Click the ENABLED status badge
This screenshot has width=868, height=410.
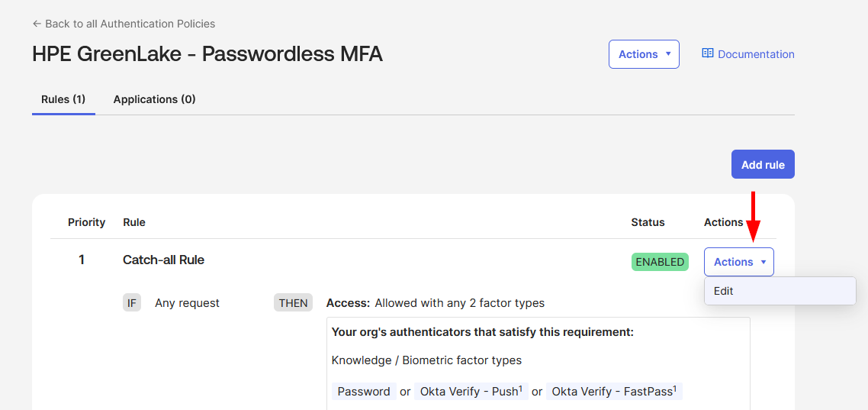pyautogui.click(x=660, y=262)
